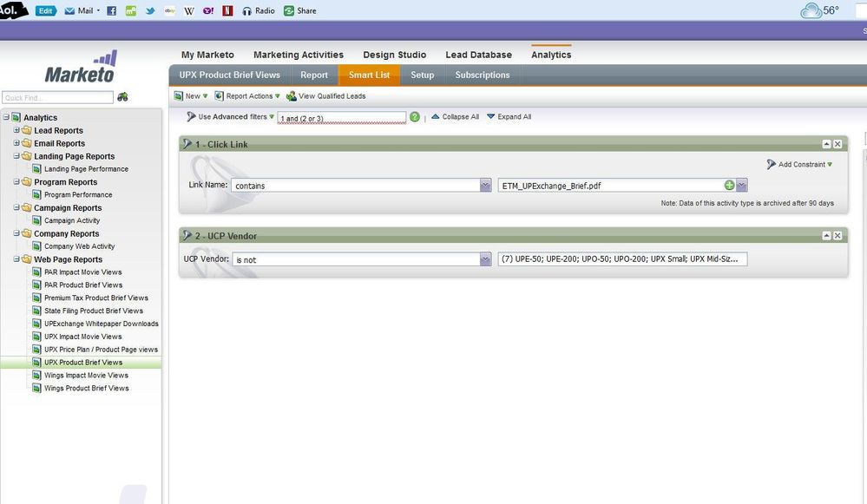This screenshot has width=867, height=504.
Task: Click the green plus icon in the Link Name value field
Action: point(729,185)
